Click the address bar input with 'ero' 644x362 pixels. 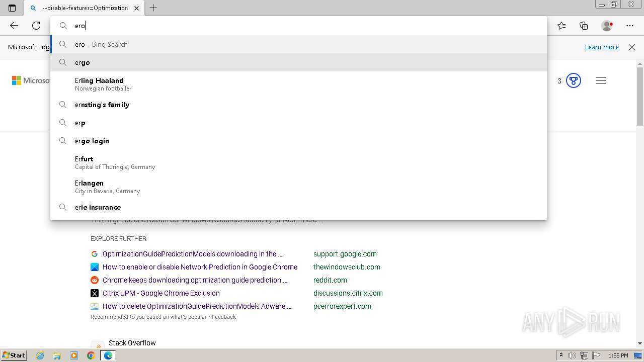299,26
